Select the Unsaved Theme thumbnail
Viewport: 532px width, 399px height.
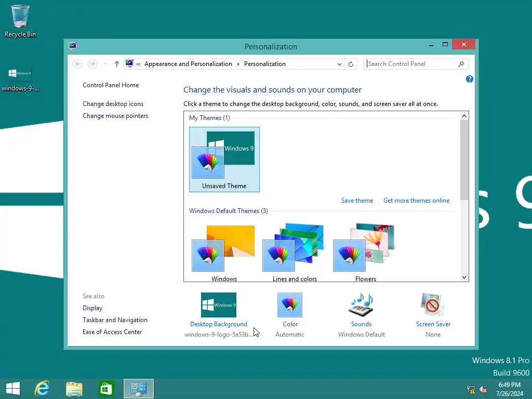pos(224,159)
